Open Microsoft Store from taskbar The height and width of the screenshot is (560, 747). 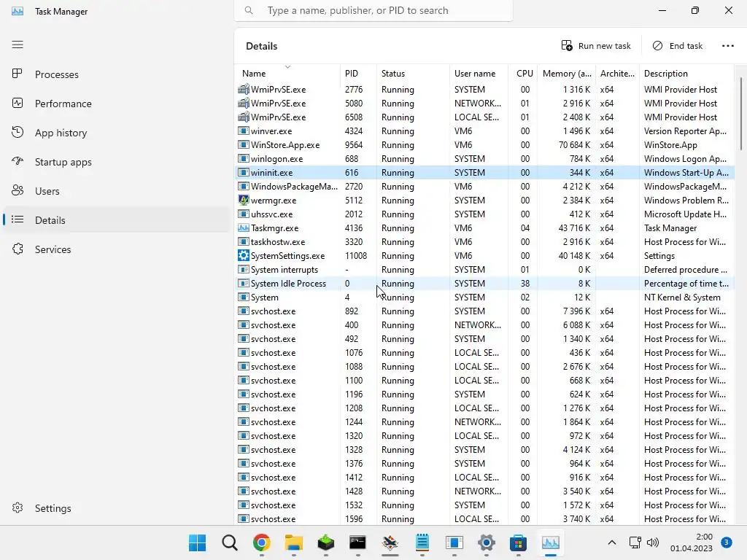click(x=519, y=542)
